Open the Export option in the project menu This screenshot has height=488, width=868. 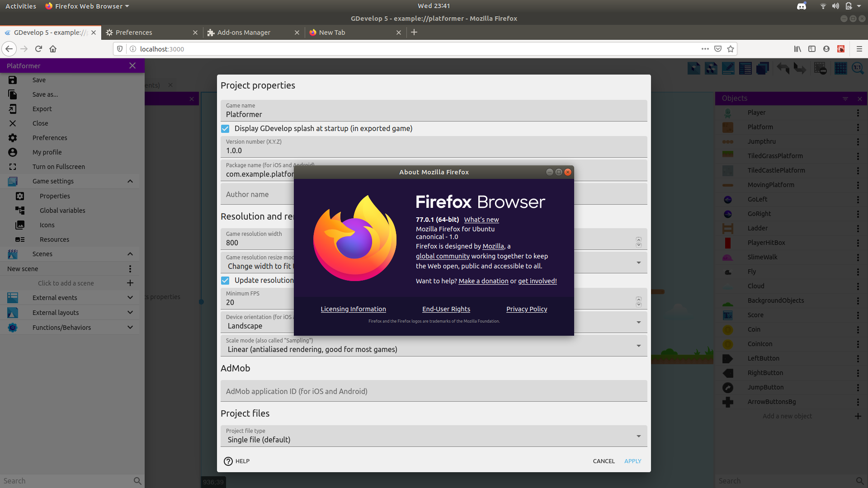(42, 108)
